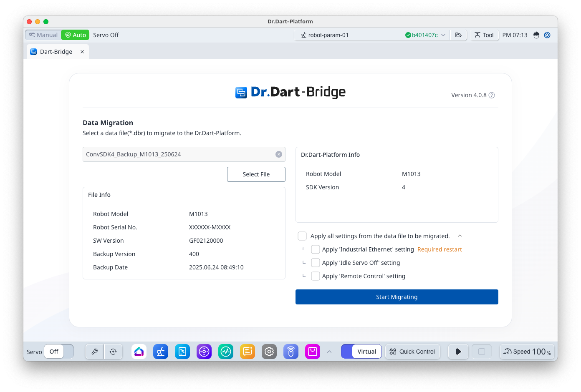Launch the purple jog control icon
This screenshot has width=581, height=392.
[204, 352]
